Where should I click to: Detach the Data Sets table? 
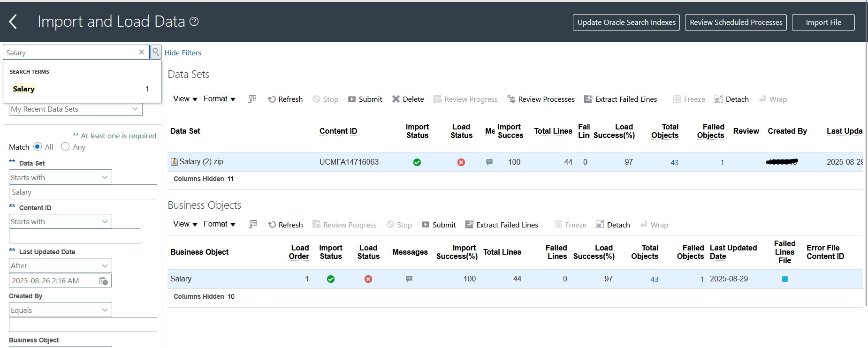(731, 99)
